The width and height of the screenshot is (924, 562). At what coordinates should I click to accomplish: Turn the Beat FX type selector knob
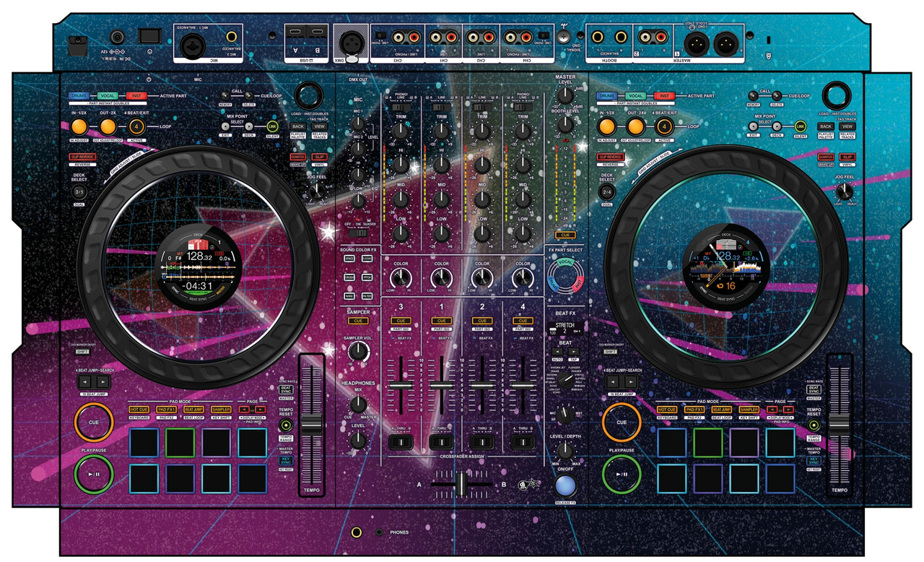pyautogui.click(x=565, y=379)
